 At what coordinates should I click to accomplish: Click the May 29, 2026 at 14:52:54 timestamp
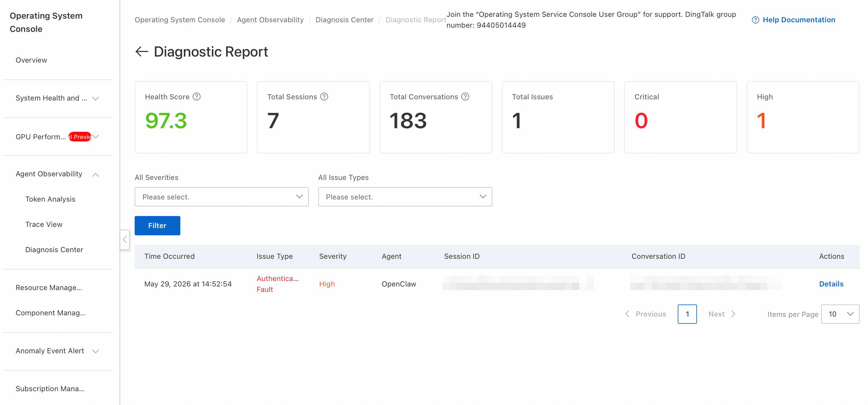click(188, 284)
